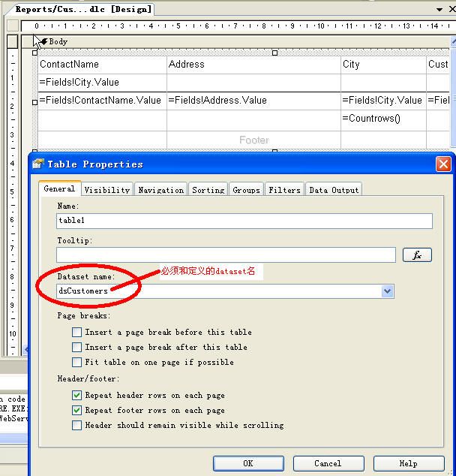The height and width of the screenshot is (476, 456).
Task: Expand the Dataset name dropdown
Action: [x=387, y=291]
